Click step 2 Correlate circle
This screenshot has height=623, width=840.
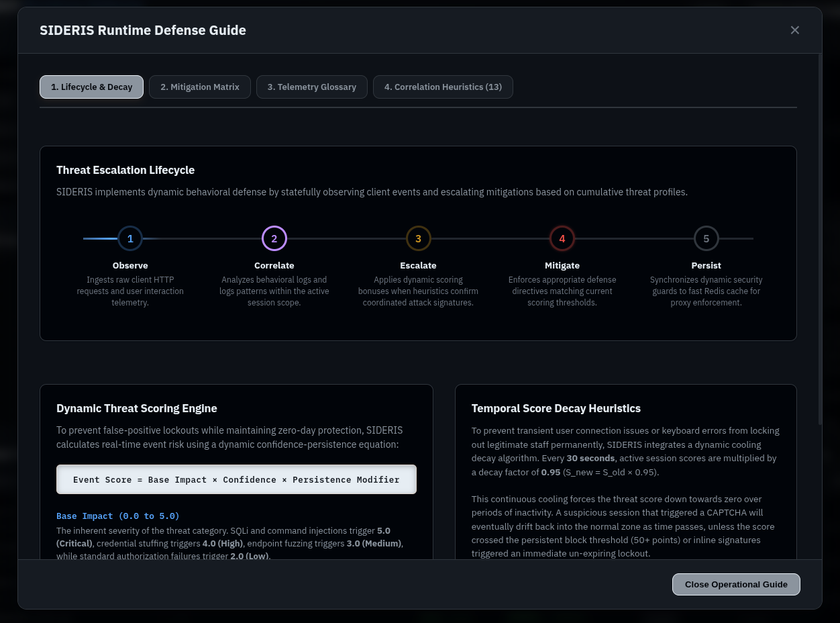pyautogui.click(x=274, y=238)
